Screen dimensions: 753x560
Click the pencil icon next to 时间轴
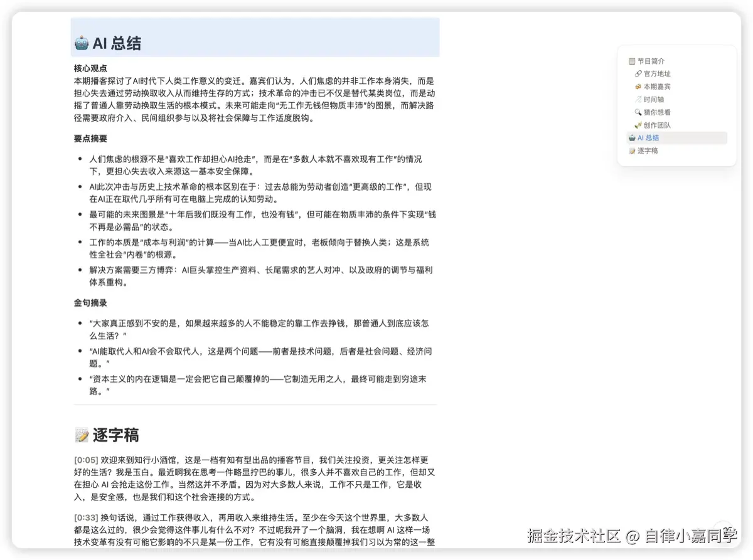click(638, 99)
